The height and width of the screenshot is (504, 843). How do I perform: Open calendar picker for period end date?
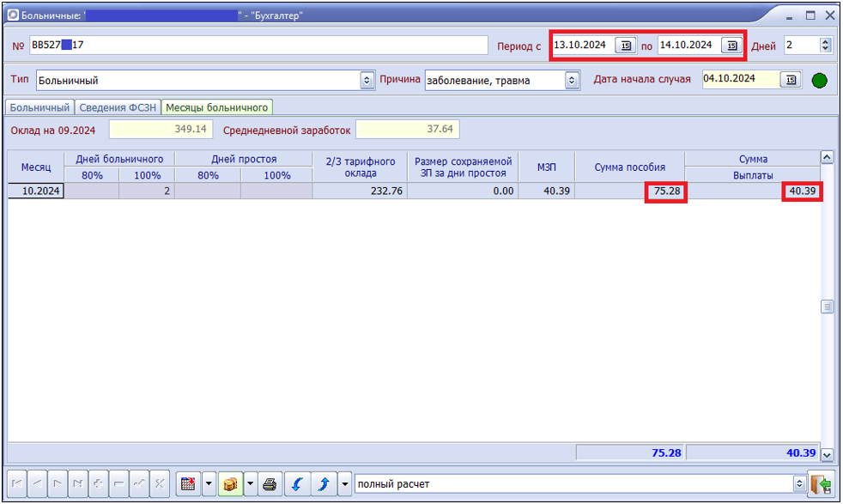tap(731, 46)
